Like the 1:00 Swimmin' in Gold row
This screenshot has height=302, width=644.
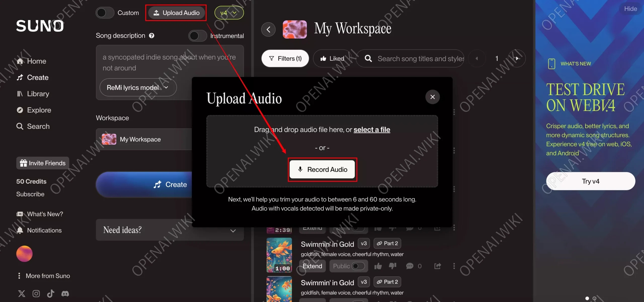coord(378,266)
